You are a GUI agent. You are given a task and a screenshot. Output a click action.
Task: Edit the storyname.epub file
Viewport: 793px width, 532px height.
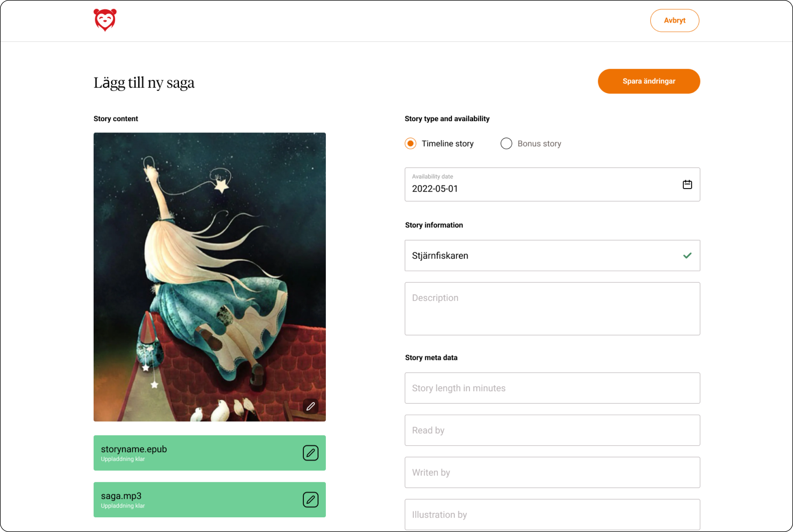(310, 453)
